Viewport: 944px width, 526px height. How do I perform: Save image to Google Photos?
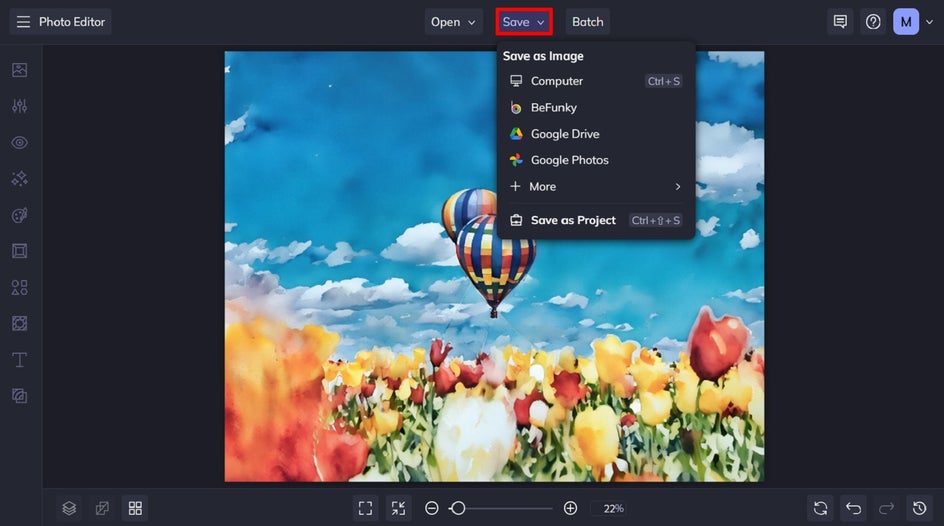tap(595, 160)
